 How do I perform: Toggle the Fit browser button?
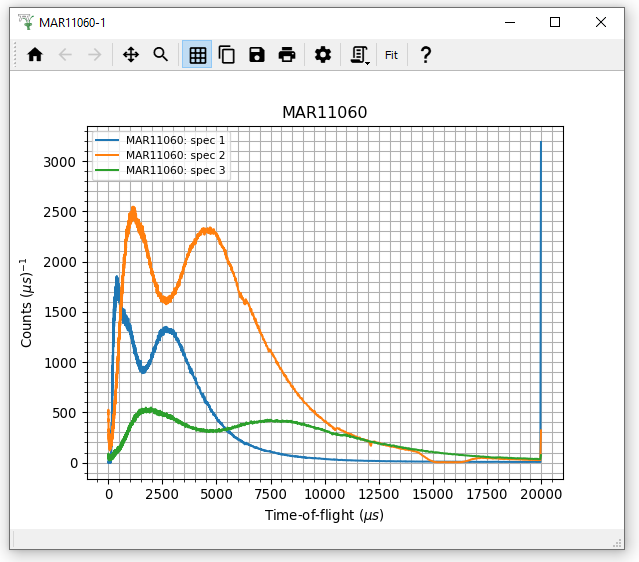(391, 55)
